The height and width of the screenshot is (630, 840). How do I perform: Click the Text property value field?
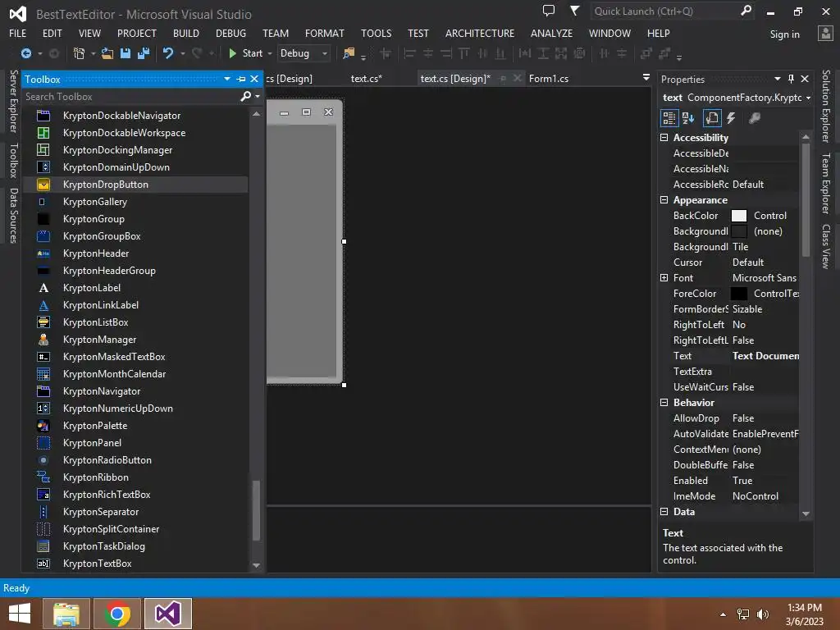point(765,356)
